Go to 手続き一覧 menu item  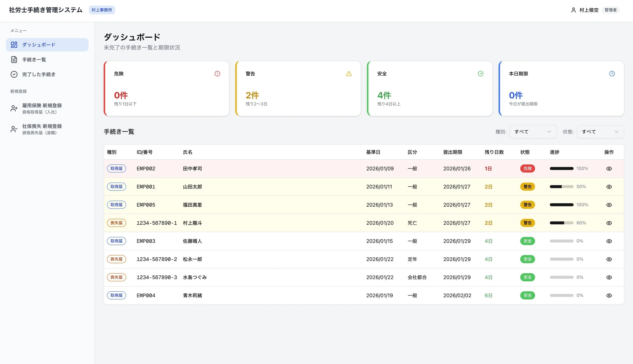[34, 60]
